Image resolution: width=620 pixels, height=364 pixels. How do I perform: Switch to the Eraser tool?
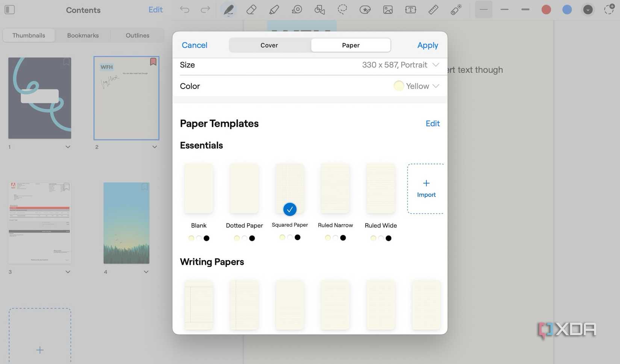click(x=251, y=9)
